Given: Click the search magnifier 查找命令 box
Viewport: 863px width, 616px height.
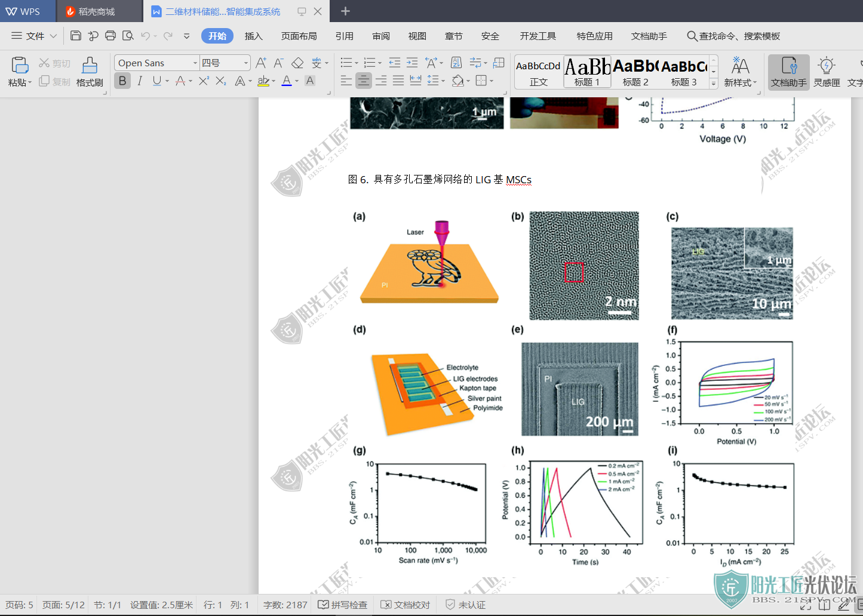Looking at the screenshot, I should [x=733, y=36].
